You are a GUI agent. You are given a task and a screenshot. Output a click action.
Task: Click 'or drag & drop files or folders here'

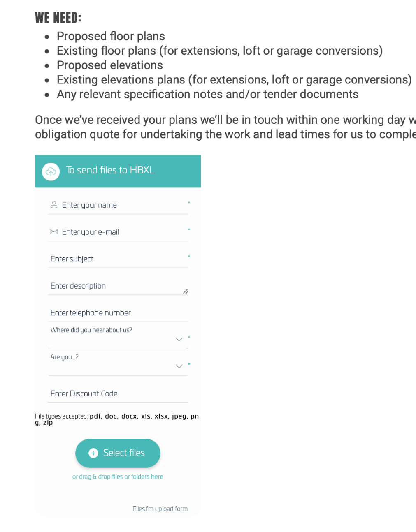(118, 477)
